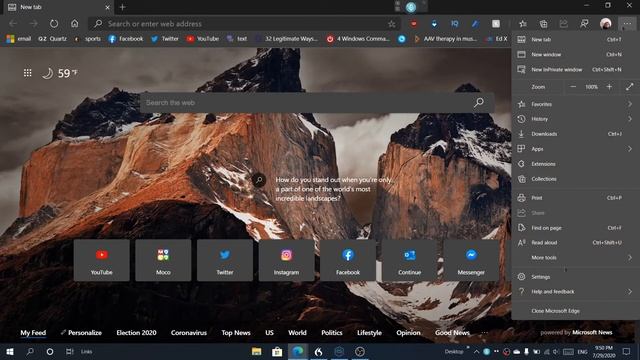Add page to favorites star in address bar
This screenshot has width=640, height=360.
click(391, 24)
